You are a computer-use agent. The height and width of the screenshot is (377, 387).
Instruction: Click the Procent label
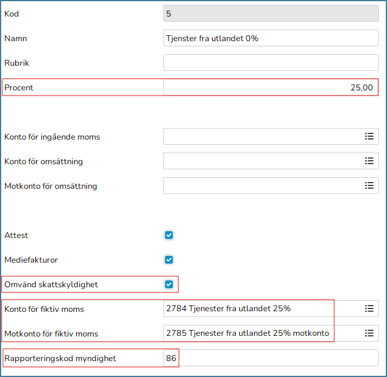19,88
